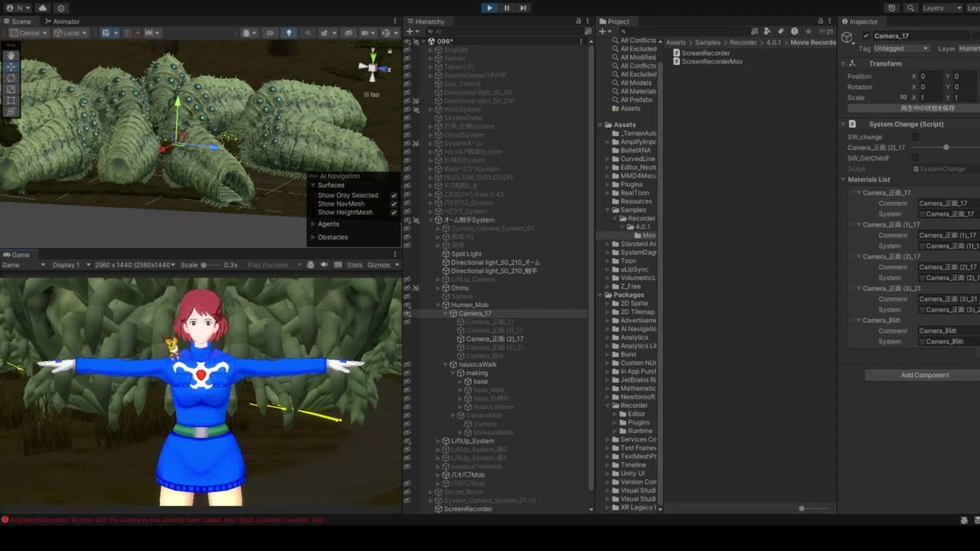Viewport: 980px width, 551px height.
Task: Select the Hand tool in scene overlay
Action: coord(11,55)
